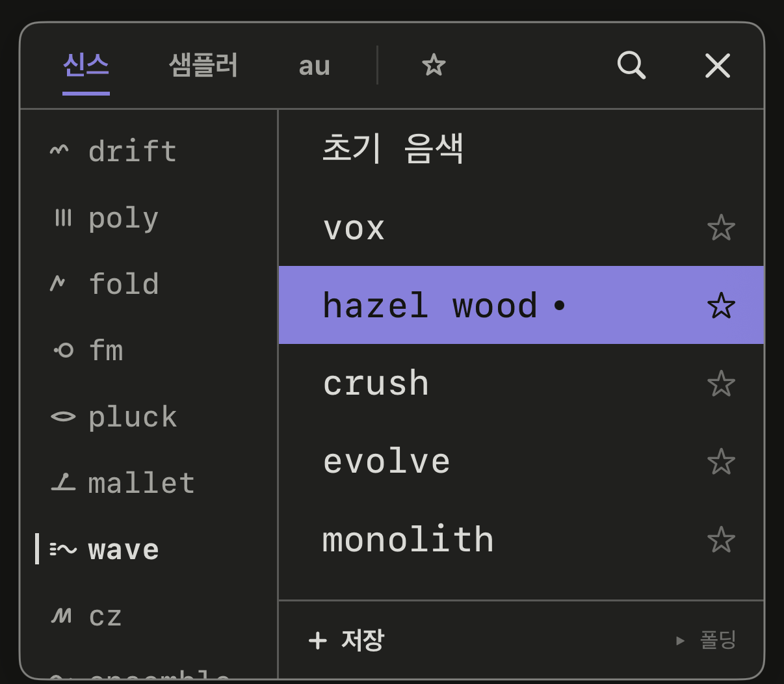This screenshot has width=784, height=684.
Task: Select the fold synth zigzag icon
Action: [x=58, y=283]
